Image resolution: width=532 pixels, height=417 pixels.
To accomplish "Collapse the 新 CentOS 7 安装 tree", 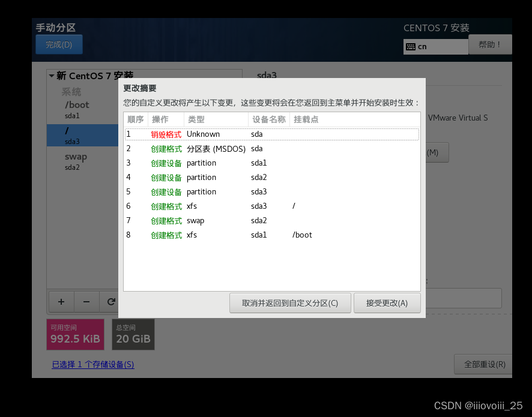I will pyautogui.click(x=52, y=76).
